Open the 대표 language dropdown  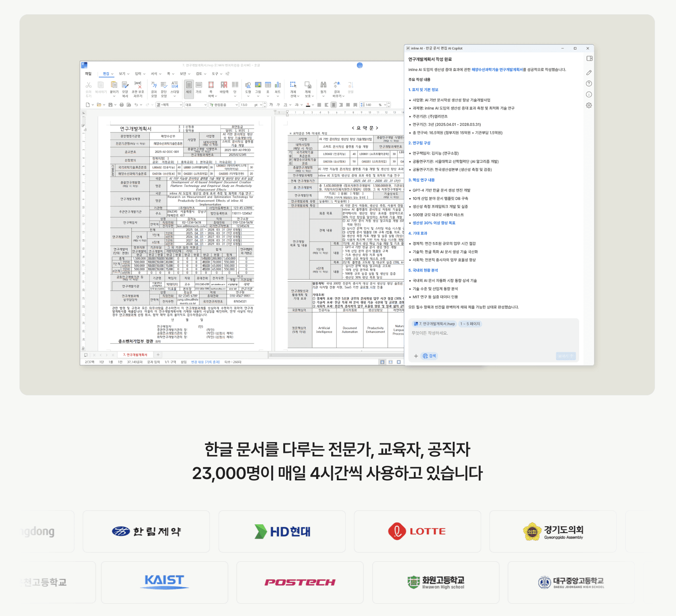point(196,105)
